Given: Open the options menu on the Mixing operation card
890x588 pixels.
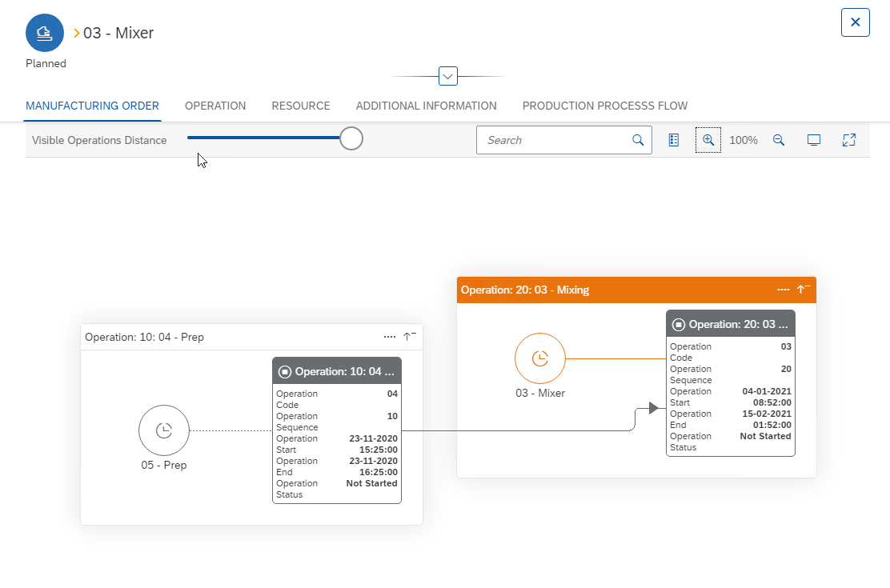Looking at the screenshot, I should coord(783,290).
